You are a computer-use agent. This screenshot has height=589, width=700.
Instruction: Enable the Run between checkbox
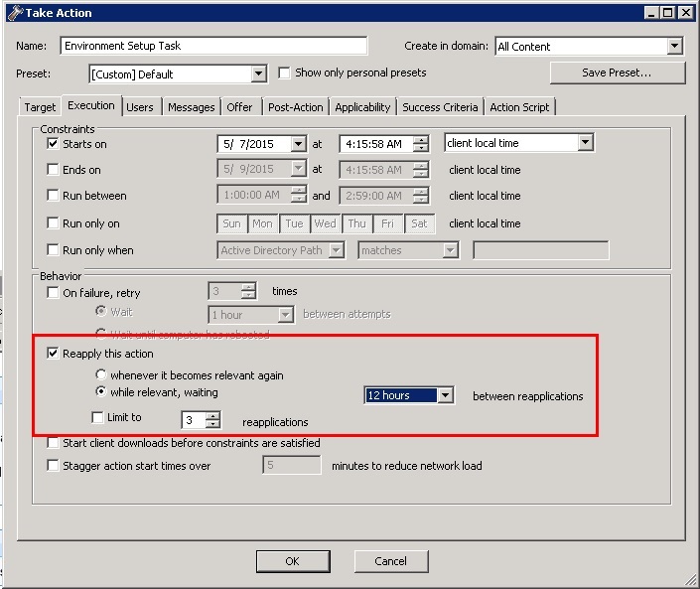pyautogui.click(x=53, y=195)
